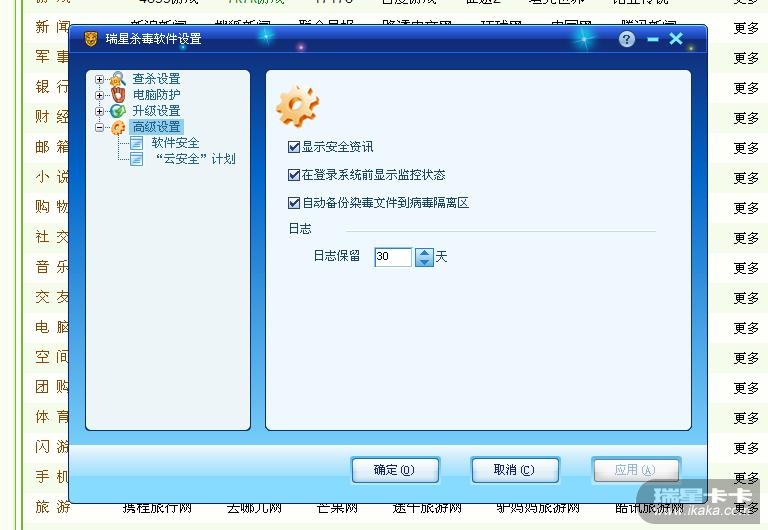Select 升级设置 in the settings tree
Viewport: 768px width, 530px height.
156,111
